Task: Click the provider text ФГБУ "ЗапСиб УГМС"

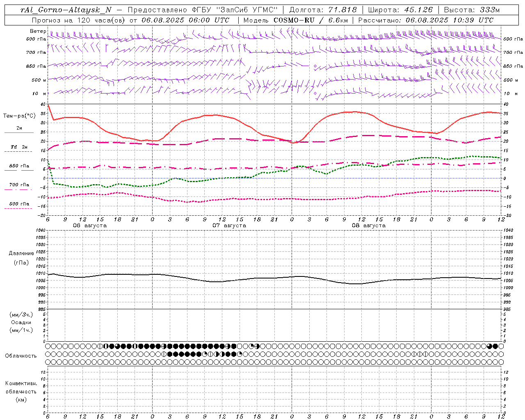Action: 235,10
